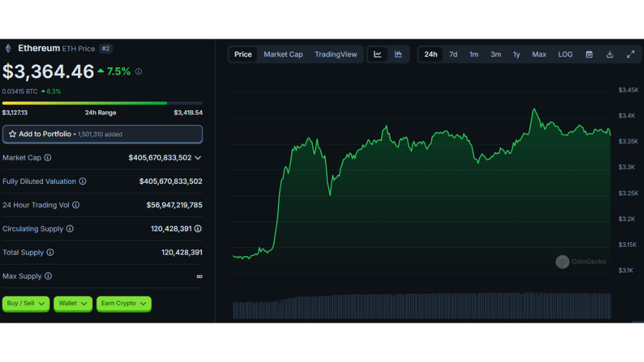644x362 pixels.
Task: Download chart data icon
Action: pyautogui.click(x=610, y=54)
